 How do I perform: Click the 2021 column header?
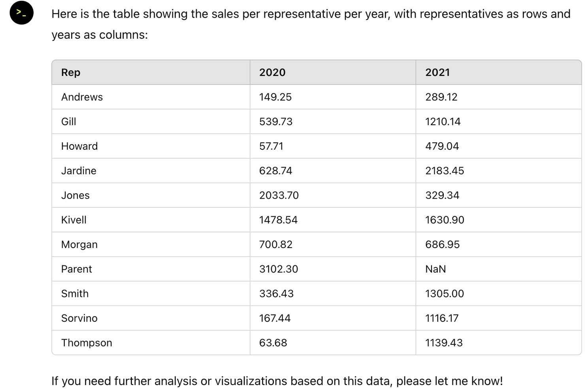coord(437,72)
